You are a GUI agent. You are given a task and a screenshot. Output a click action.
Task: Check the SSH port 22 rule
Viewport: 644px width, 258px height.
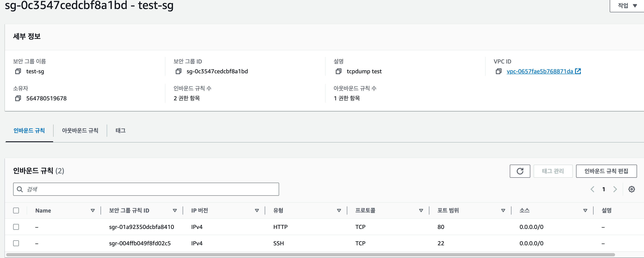point(16,243)
